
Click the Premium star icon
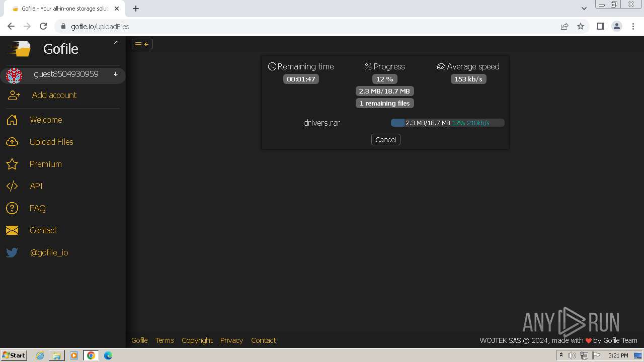pos(12,164)
